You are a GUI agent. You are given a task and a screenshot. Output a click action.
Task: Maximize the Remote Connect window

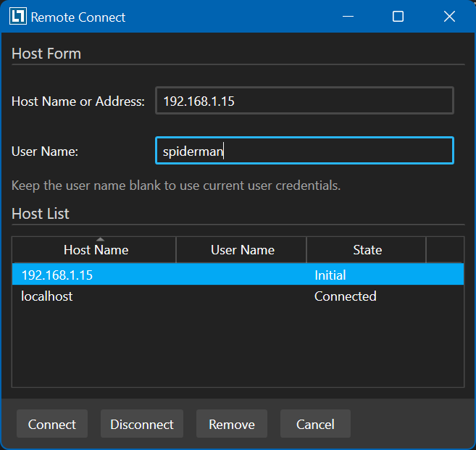[398, 17]
